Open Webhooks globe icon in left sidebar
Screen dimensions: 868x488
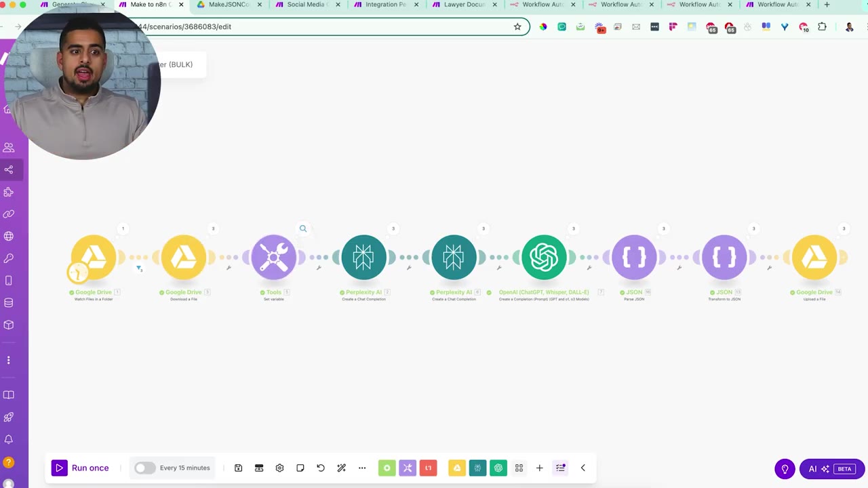[x=9, y=236]
